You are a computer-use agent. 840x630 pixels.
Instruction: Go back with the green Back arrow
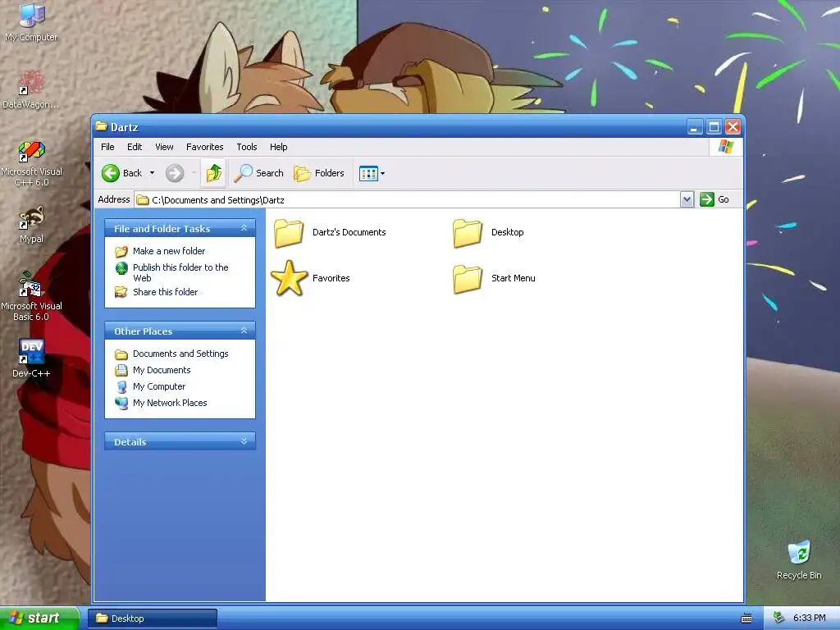tap(111, 173)
